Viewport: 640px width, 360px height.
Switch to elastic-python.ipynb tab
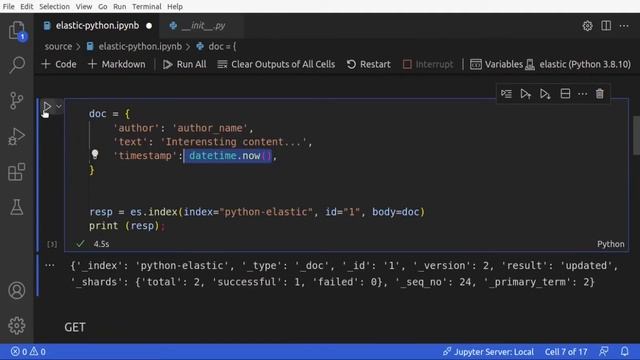pos(97,26)
